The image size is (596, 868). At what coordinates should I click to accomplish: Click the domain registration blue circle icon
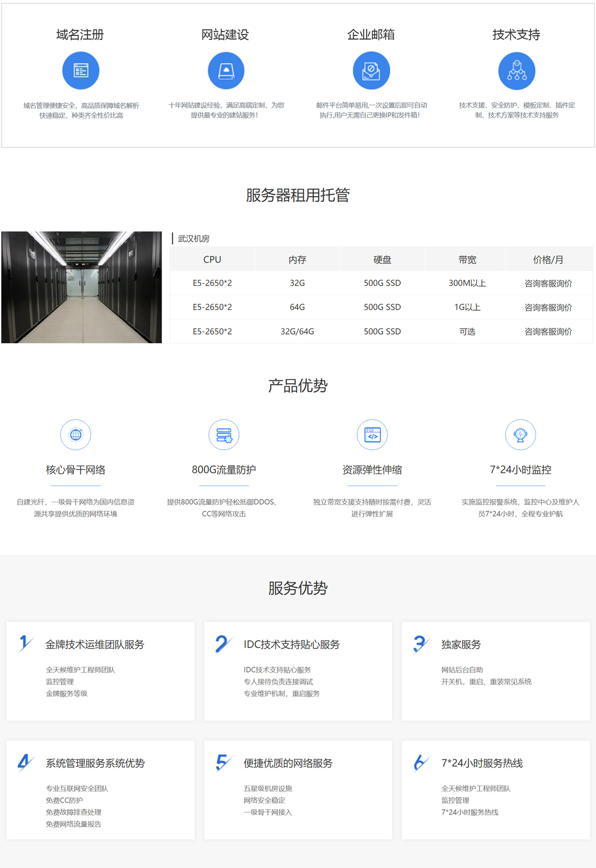pos(80,71)
